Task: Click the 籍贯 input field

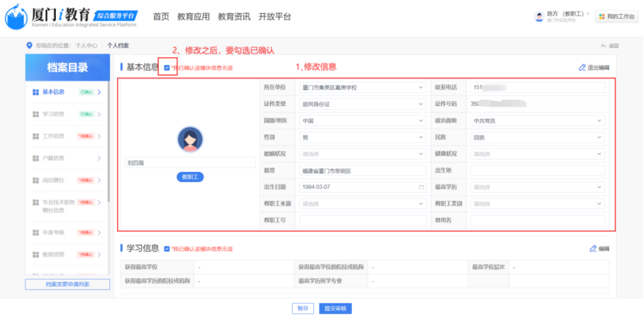Action: (x=363, y=171)
